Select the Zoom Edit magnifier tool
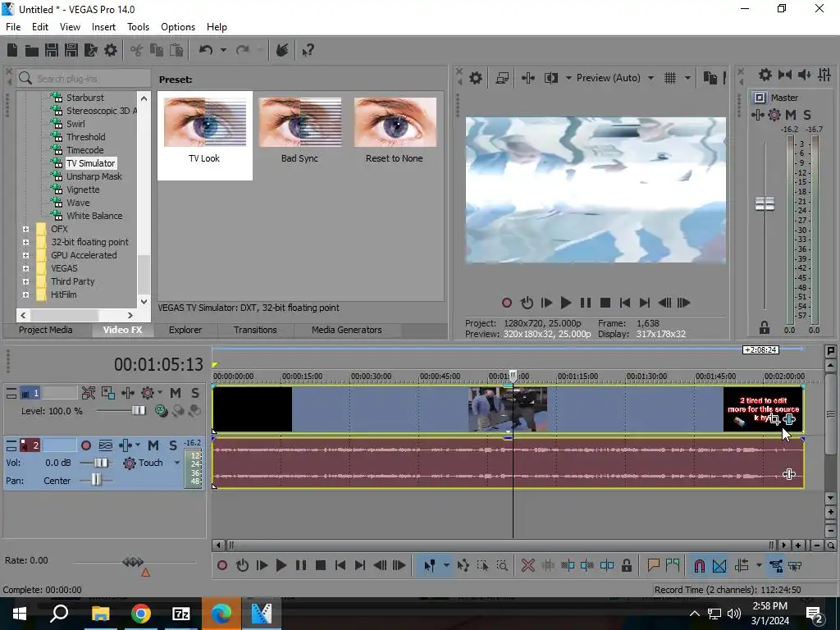This screenshot has width=840, height=630. pyautogui.click(x=502, y=565)
